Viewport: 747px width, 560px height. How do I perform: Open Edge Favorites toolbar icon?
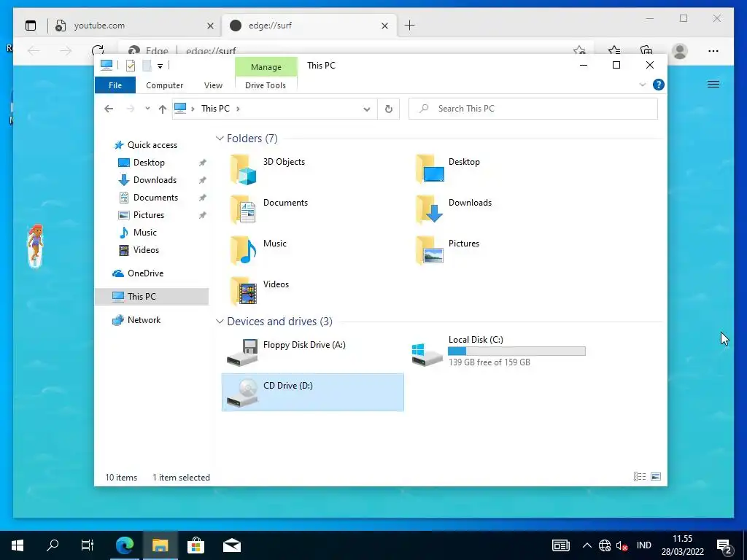point(614,50)
